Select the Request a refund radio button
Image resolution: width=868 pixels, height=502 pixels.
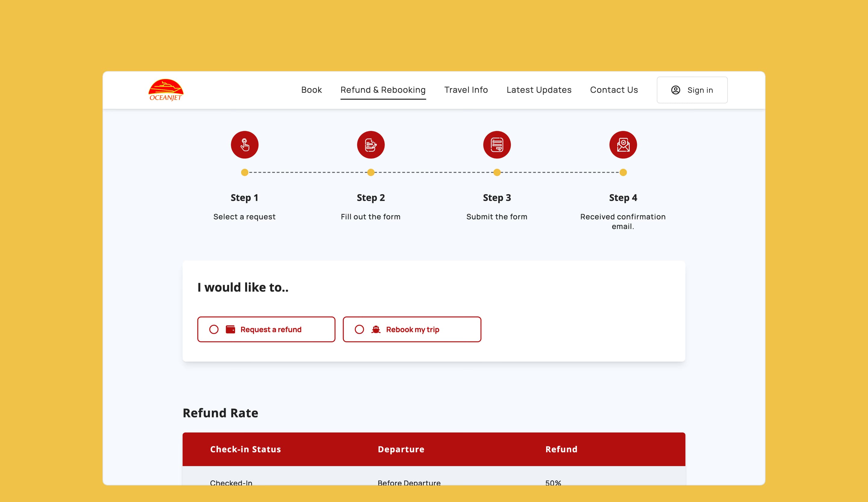point(214,329)
